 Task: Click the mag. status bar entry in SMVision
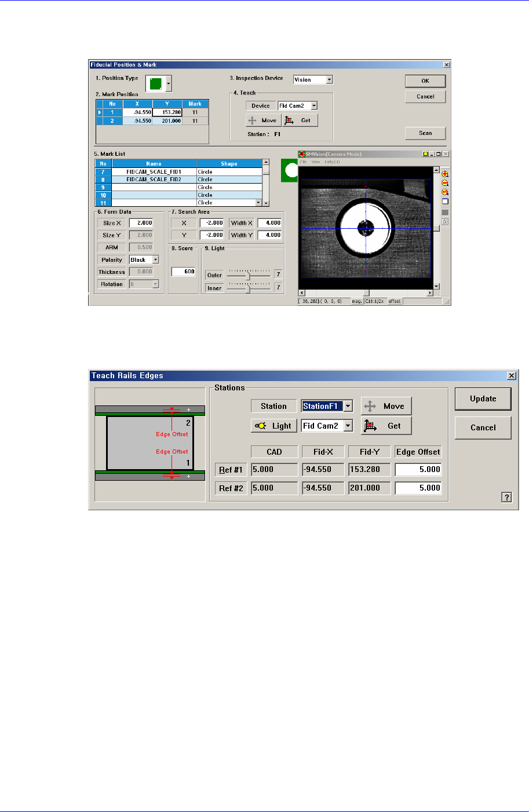(357, 301)
